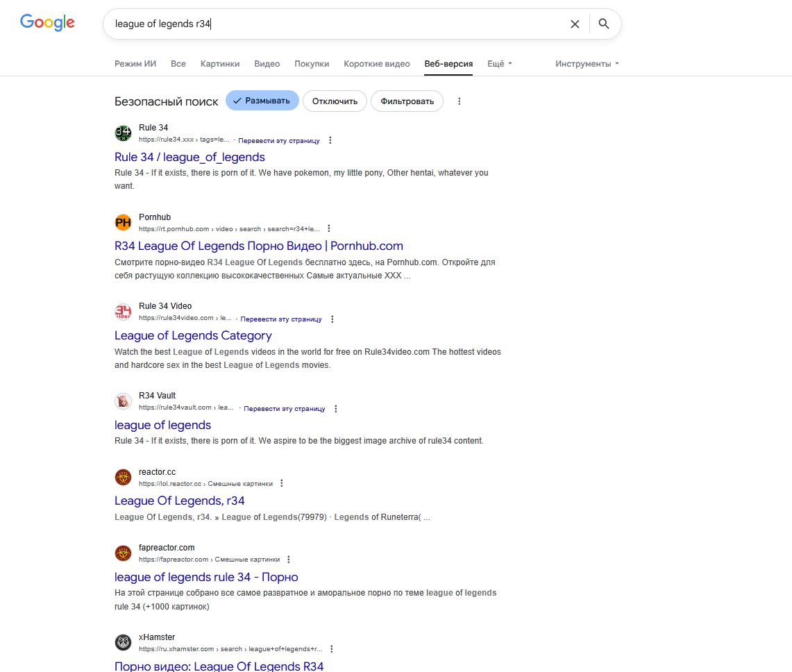The height and width of the screenshot is (672, 792).
Task: Click 'Перевести эту страницу' for the Rule 34 result
Action: point(279,140)
